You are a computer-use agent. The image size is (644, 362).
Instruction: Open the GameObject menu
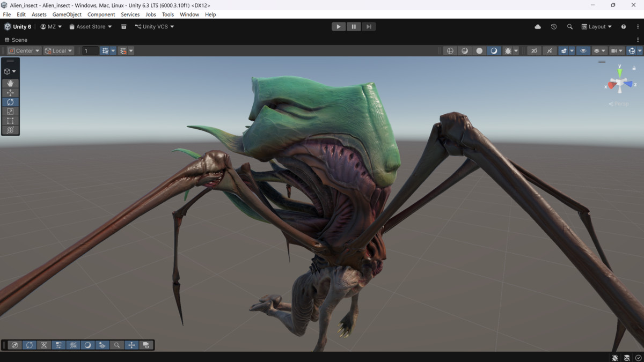67,14
